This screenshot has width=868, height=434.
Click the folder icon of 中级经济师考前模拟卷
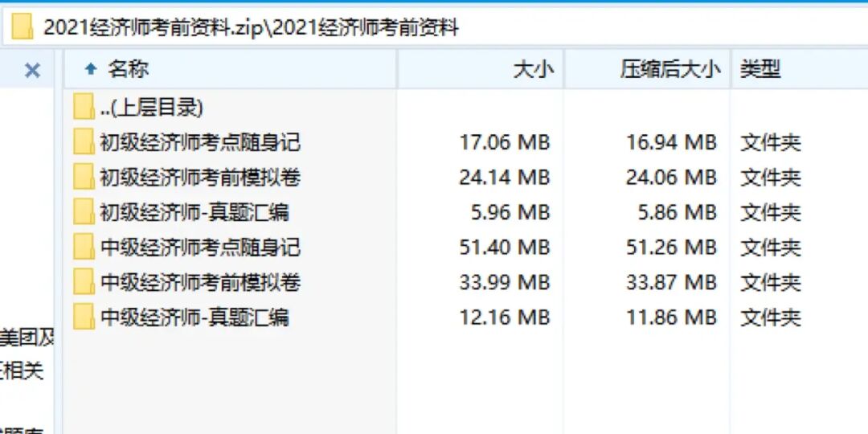click(x=84, y=282)
